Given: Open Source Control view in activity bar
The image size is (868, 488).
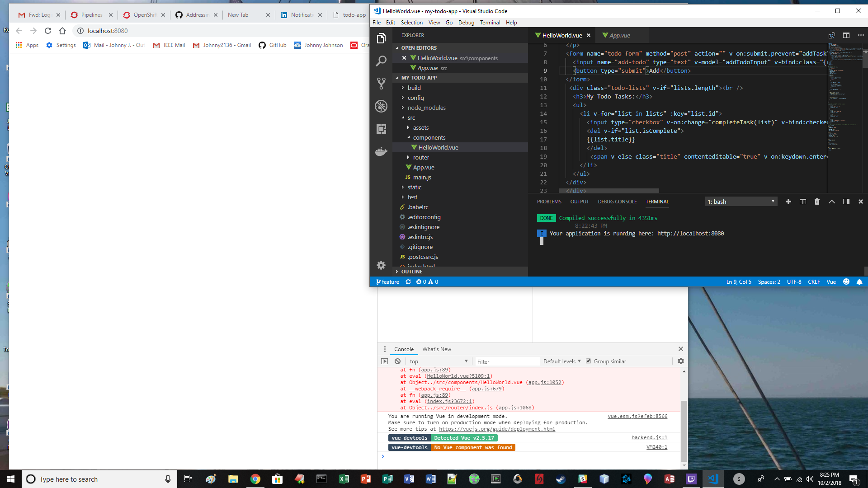Looking at the screenshot, I should (x=381, y=83).
